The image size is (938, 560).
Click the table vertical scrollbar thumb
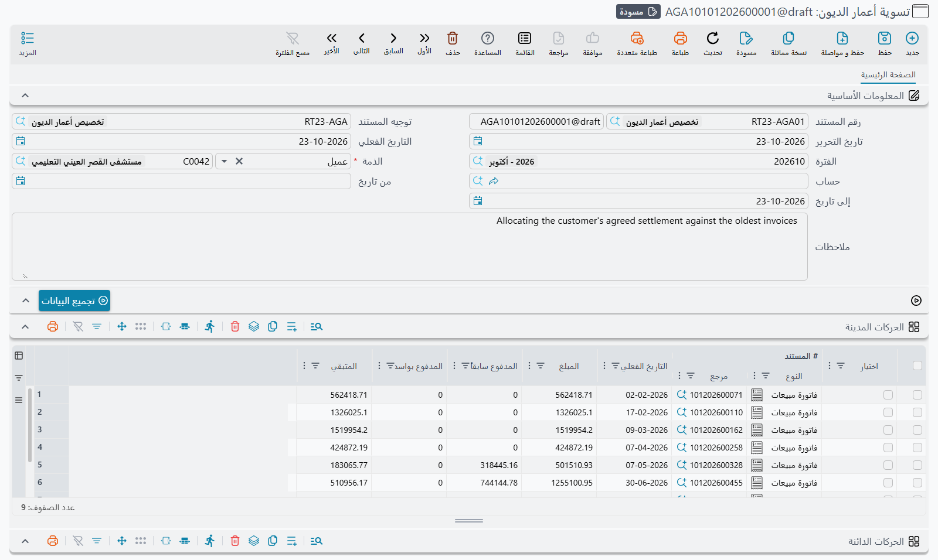[30, 425]
